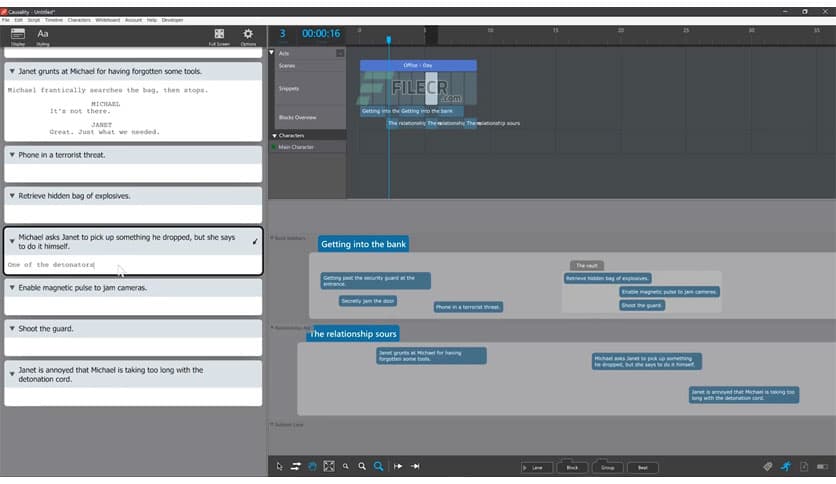Screen dimensions: 836x484
Task: Click the blue playhead marker on timeline
Action: coord(389,40)
